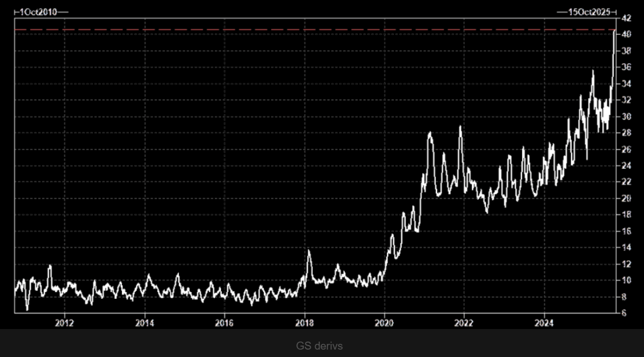Viewport: 644px width, 357px height.
Task: Click the 2021 peak near 28
Action: 430,133
